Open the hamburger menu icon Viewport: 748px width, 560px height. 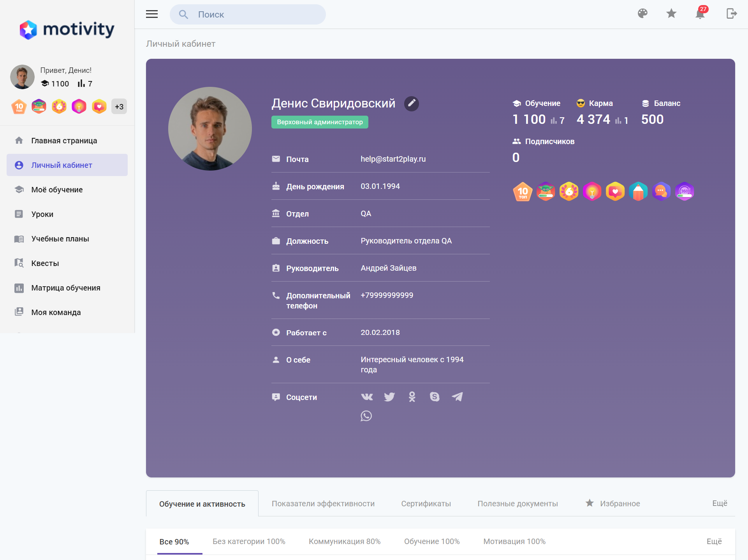tap(151, 14)
